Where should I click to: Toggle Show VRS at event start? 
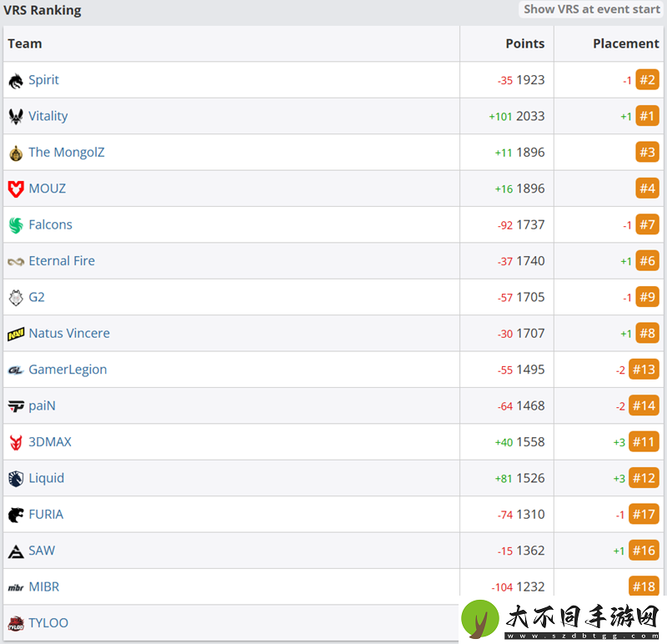591,9
